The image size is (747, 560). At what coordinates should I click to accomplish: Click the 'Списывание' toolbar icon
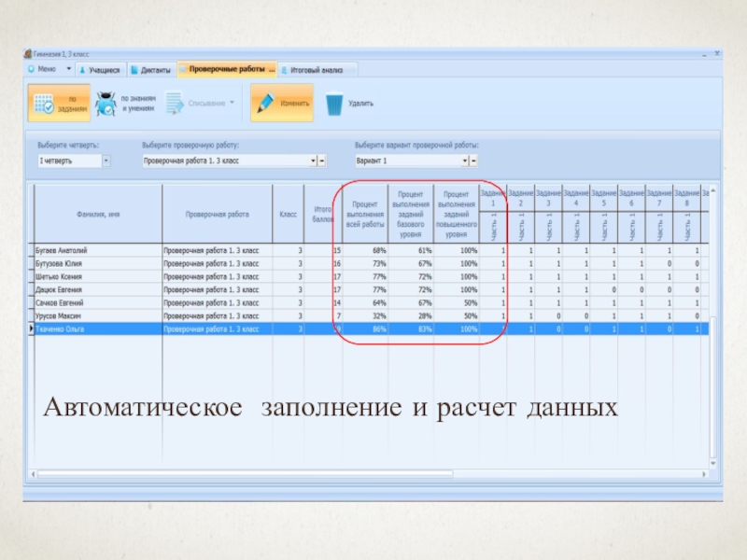(x=176, y=103)
